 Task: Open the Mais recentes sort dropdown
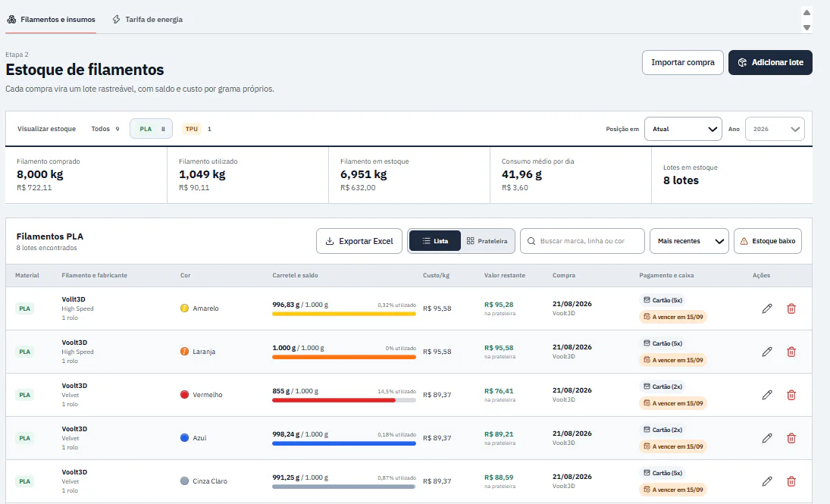click(689, 241)
